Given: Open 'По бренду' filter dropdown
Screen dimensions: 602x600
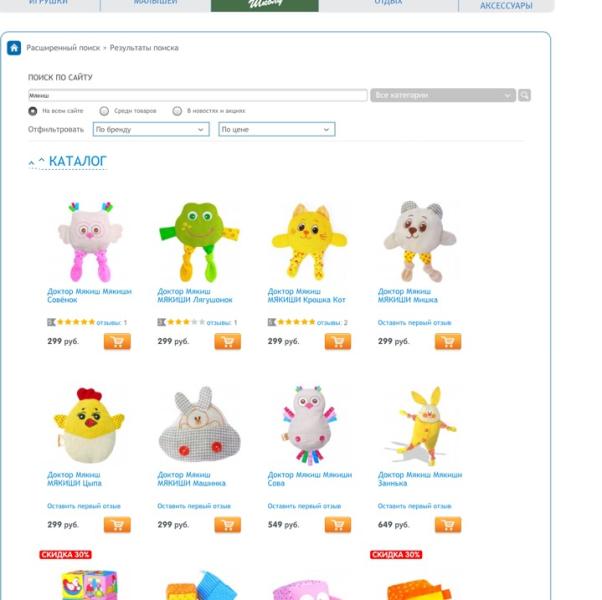Looking at the screenshot, I should (x=151, y=129).
